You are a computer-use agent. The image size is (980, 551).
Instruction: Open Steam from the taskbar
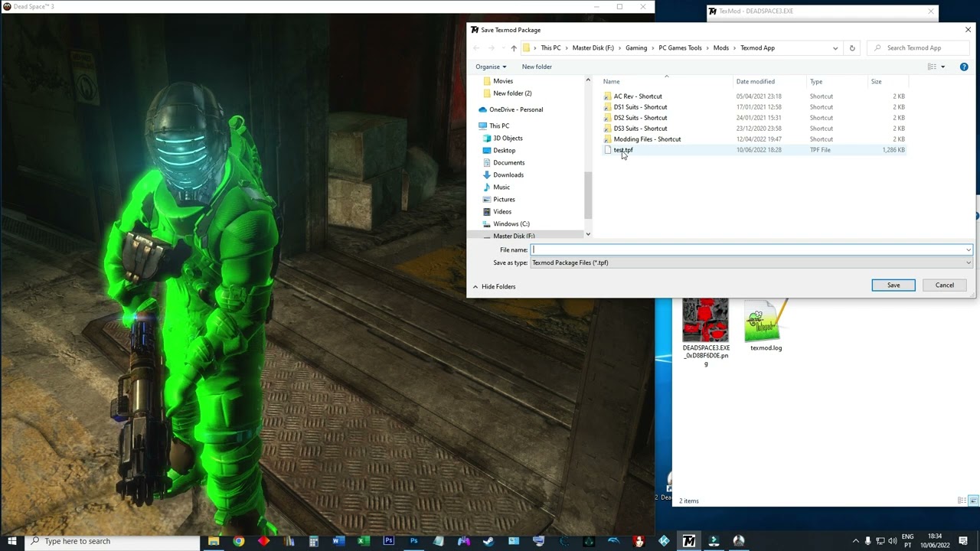coord(488,541)
